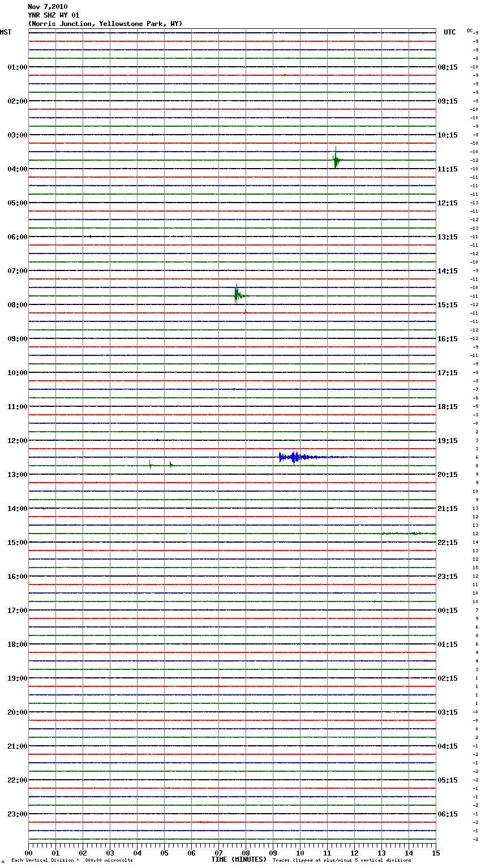Select the 18:00 MST time label
This screenshot has height=868, width=481.
click(18, 644)
